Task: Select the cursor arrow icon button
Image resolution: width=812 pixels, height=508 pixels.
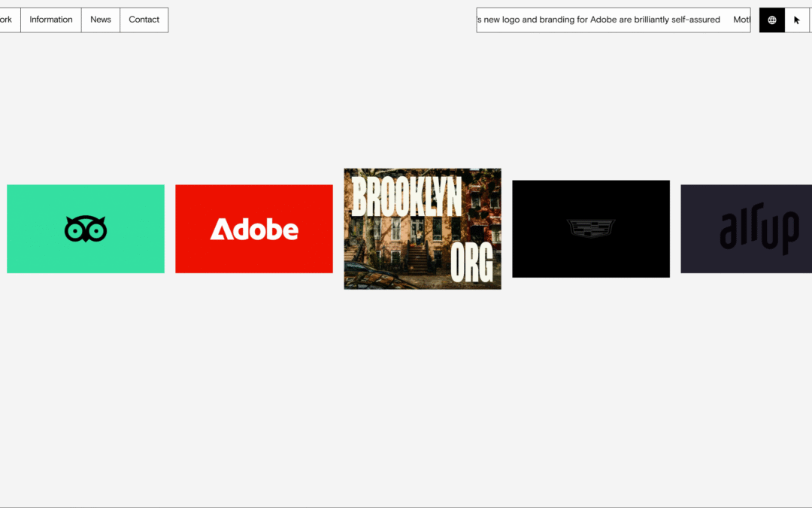Action: point(797,20)
